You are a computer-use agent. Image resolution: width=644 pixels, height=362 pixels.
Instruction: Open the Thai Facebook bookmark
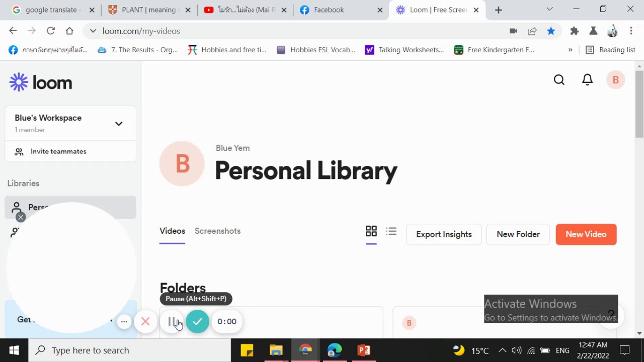tap(48, 50)
